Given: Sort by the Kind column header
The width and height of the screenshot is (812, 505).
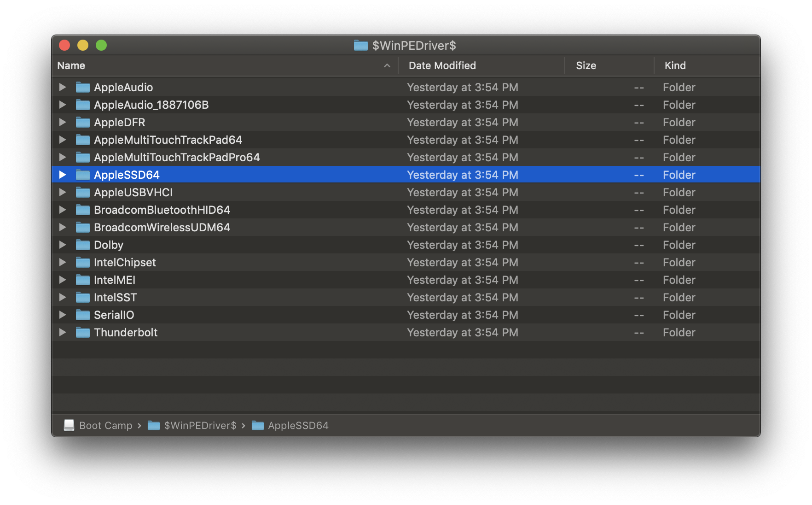Looking at the screenshot, I should click(x=707, y=65).
